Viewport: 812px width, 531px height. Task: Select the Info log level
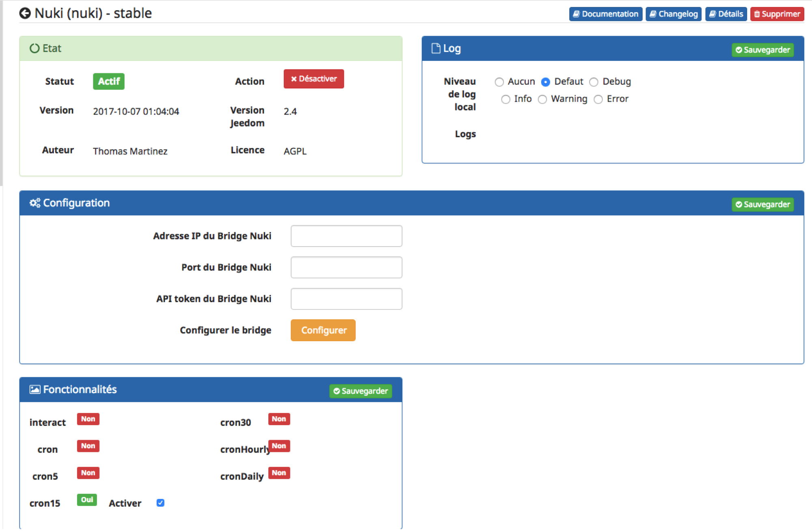(505, 99)
